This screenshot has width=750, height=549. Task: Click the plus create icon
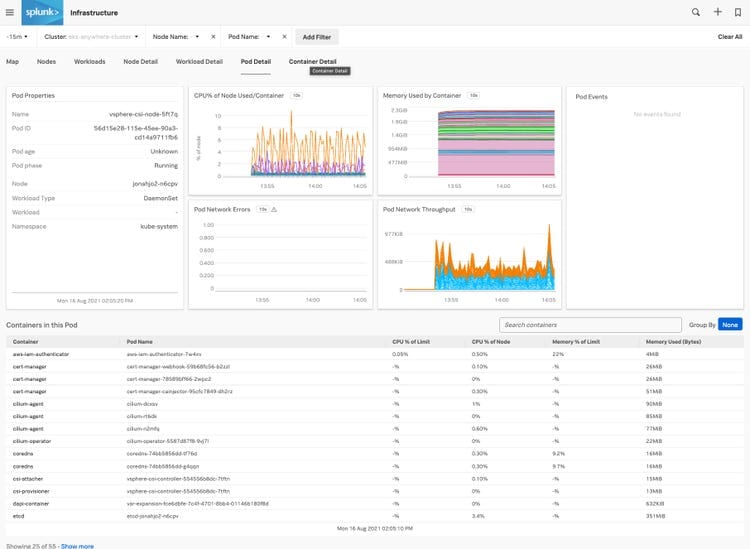click(x=717, y=12)
